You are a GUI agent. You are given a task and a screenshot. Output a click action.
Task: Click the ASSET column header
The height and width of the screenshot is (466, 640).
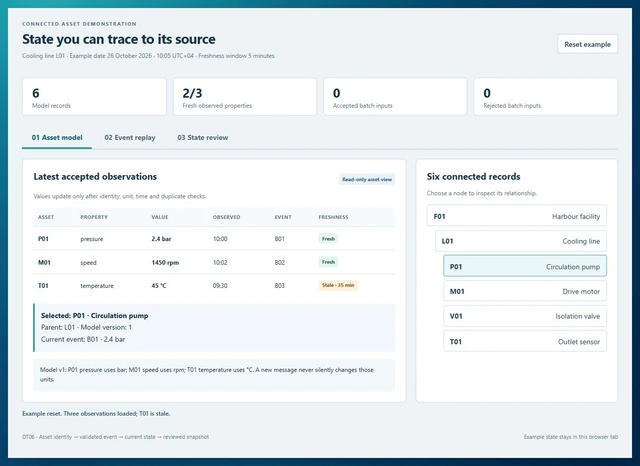(46, 217)
